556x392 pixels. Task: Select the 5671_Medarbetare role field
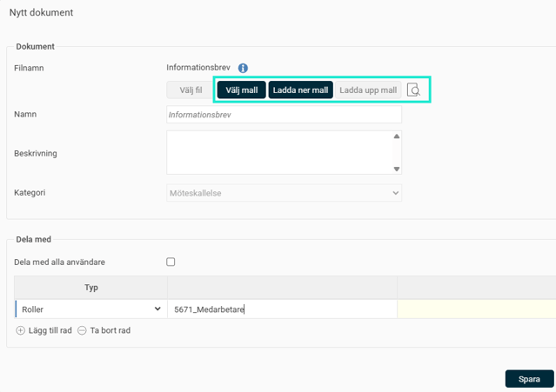click(282, 309)
